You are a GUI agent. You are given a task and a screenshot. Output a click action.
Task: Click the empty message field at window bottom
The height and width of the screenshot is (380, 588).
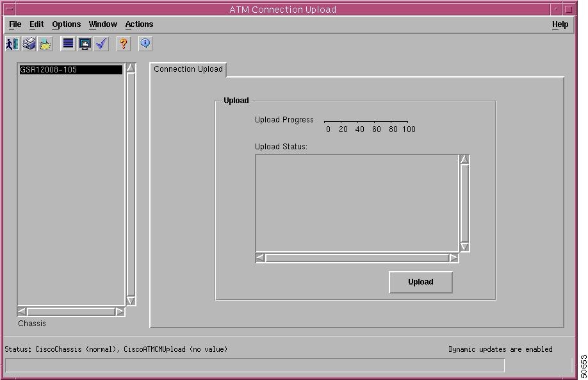(x=255, y=365)
